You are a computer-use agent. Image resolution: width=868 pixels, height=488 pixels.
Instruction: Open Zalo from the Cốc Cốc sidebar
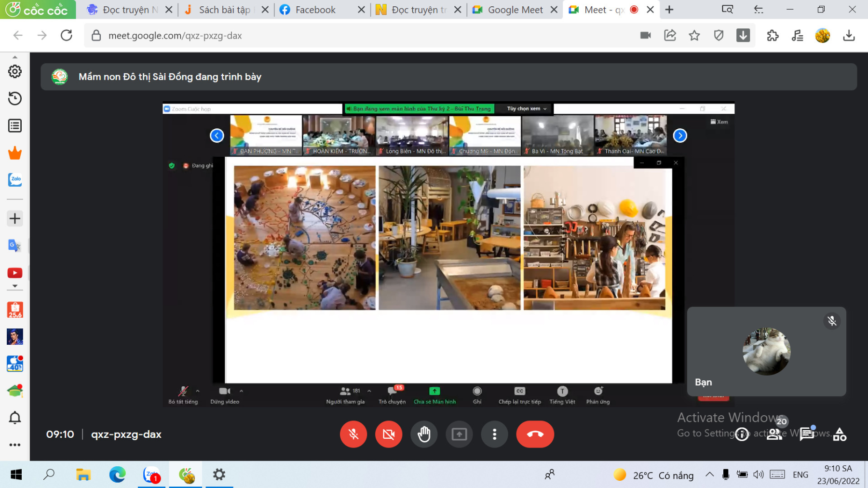pos(15,179)
